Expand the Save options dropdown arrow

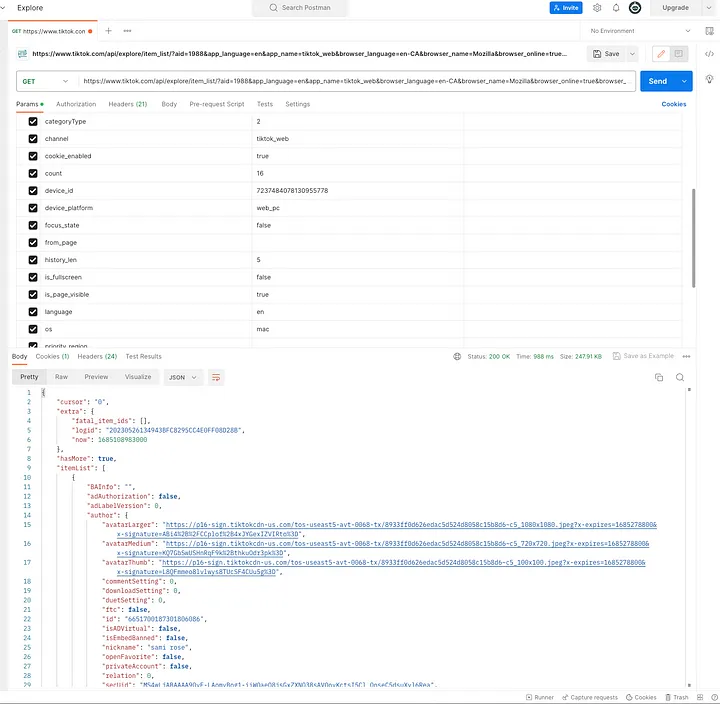632,54
